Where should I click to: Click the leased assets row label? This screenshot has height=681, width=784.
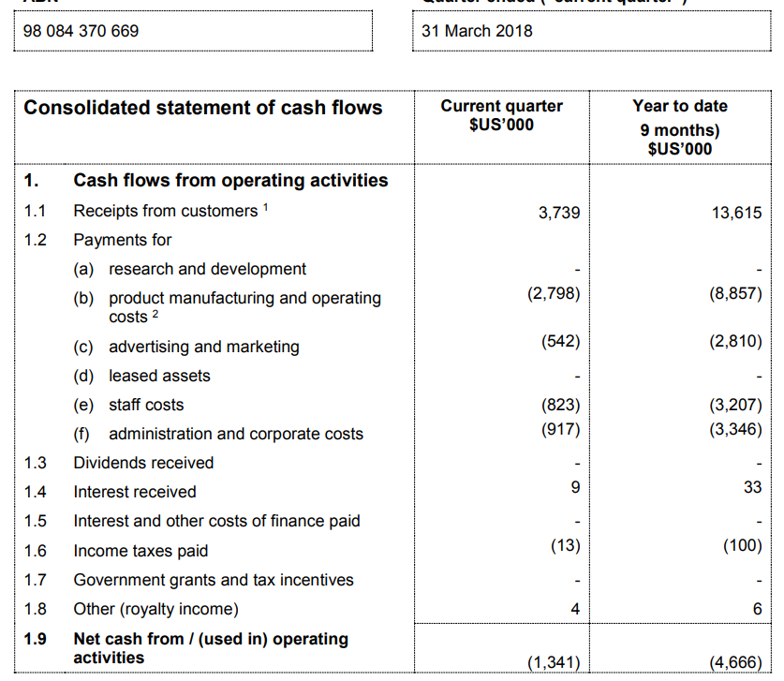tap(159, 376)
